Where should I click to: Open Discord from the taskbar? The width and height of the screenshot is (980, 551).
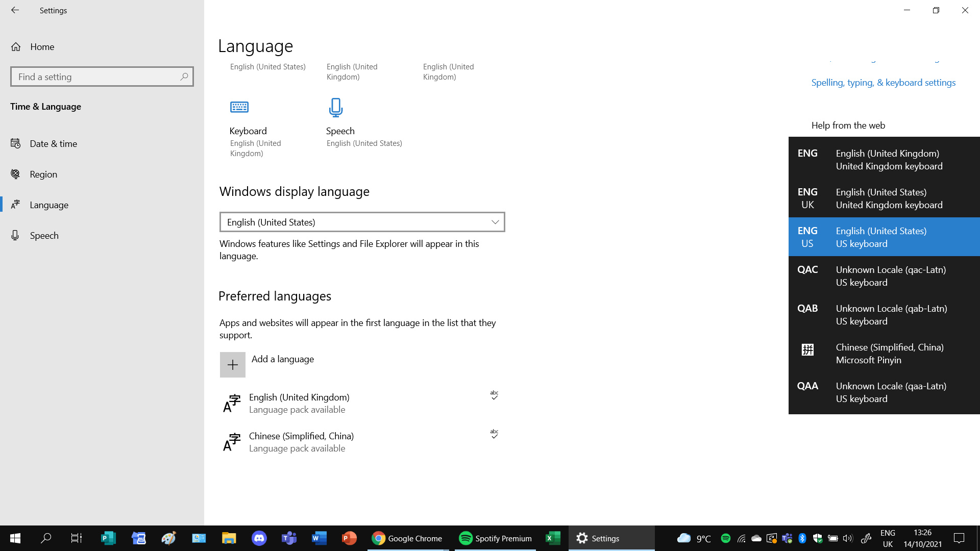[x=259, y=538]
